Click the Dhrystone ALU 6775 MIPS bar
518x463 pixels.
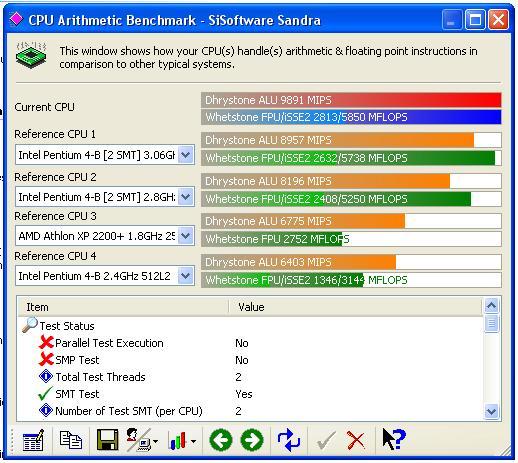tap(351, 221)
